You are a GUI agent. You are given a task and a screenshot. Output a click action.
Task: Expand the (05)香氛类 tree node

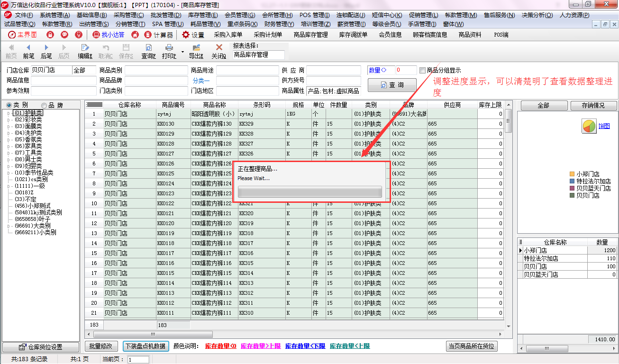(8, 140)
